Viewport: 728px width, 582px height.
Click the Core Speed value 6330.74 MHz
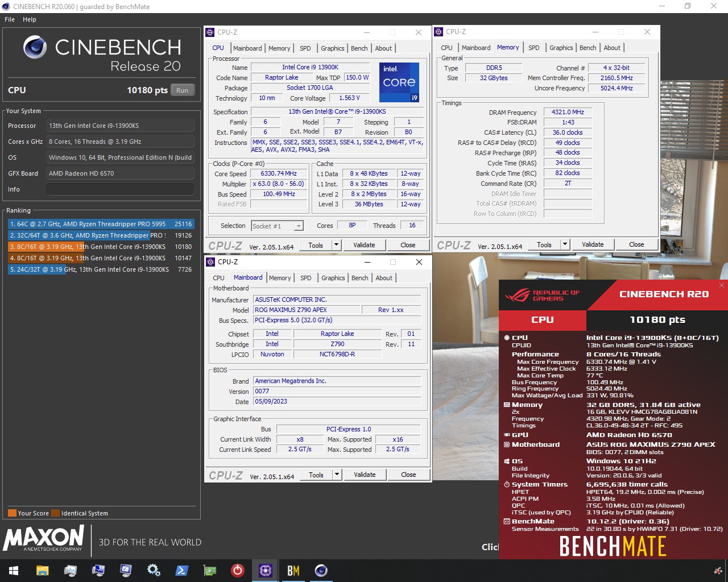pyautogui.click(x=279, y=173)
